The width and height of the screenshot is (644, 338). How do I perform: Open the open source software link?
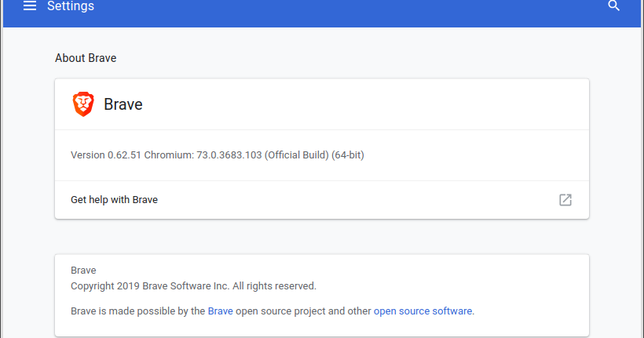(x=423, y=311)
